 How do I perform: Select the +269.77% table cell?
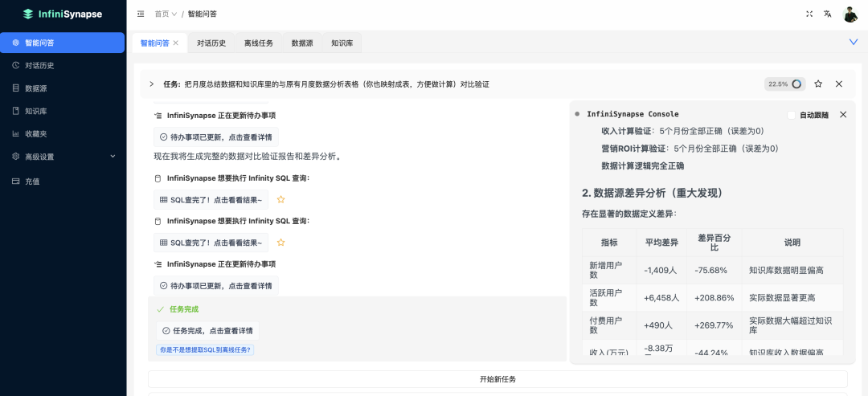click(714, 326)
